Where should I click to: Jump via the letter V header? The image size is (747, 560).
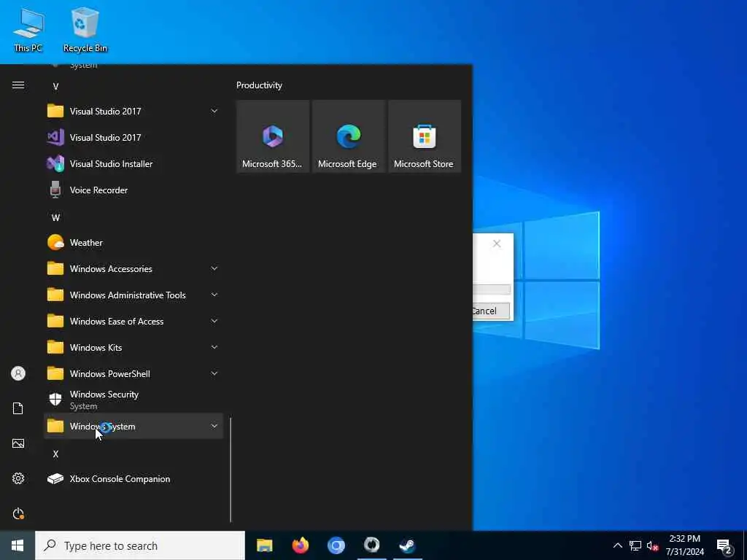point(55,86)
